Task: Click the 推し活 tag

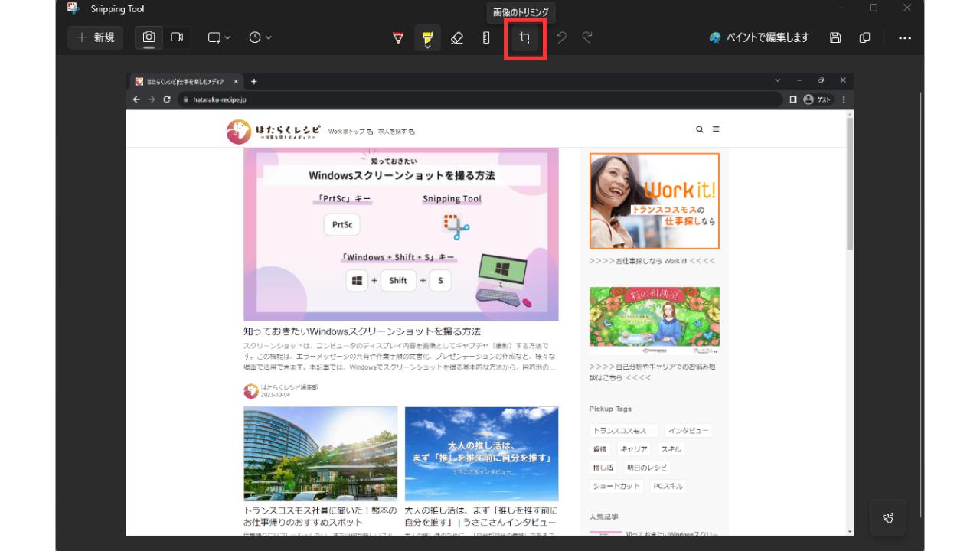Action: 603,468
